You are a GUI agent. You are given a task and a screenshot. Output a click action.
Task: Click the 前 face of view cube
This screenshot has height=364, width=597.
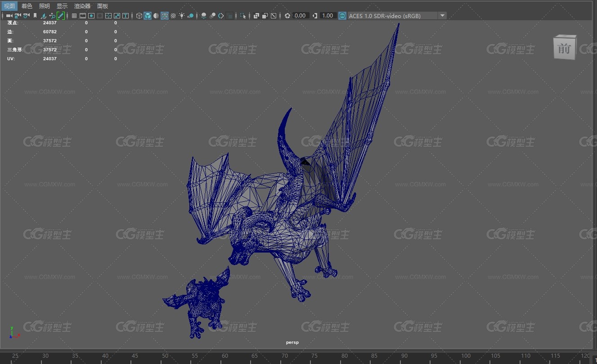564,49
